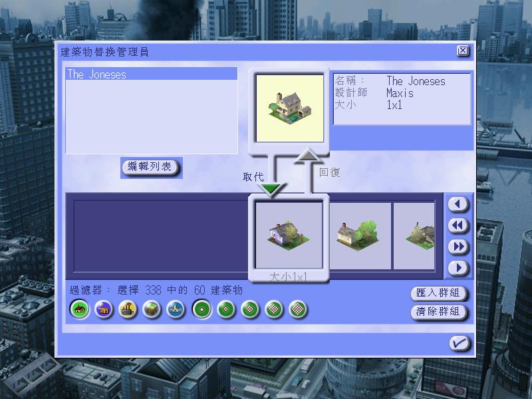Select the purple house thumbnail

(x=289, y=235)
